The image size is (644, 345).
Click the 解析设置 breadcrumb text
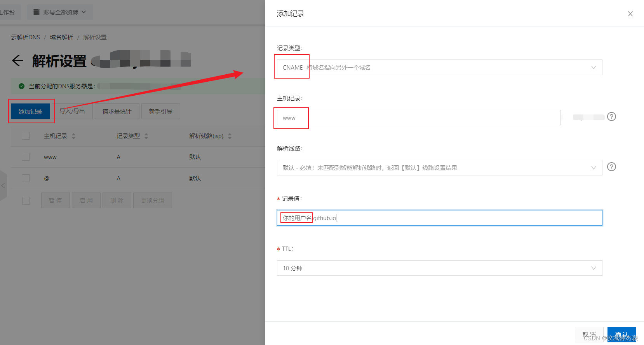tap(95, 37)
